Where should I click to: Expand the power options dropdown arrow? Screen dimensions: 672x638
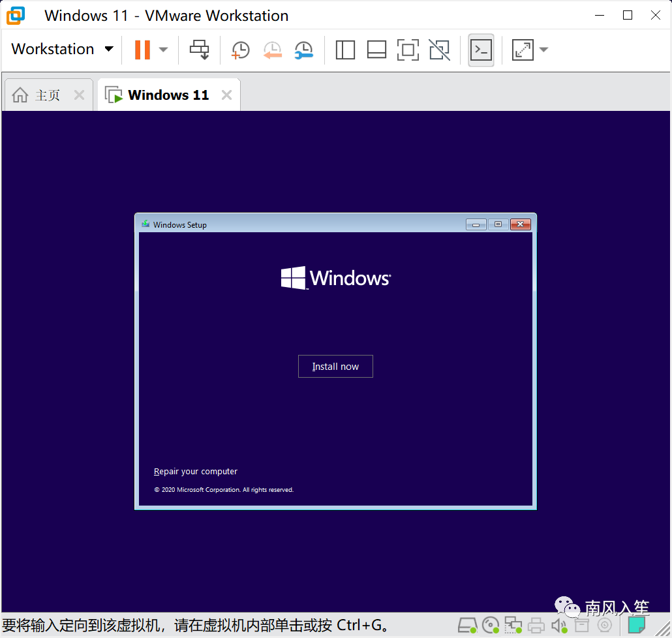click(x=163, y=50)
